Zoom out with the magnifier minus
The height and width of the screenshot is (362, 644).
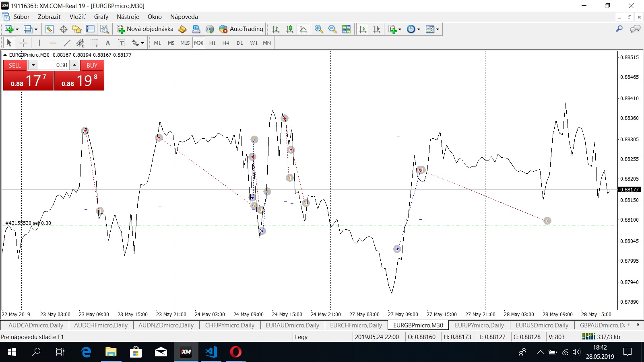(x=332, y=29)
